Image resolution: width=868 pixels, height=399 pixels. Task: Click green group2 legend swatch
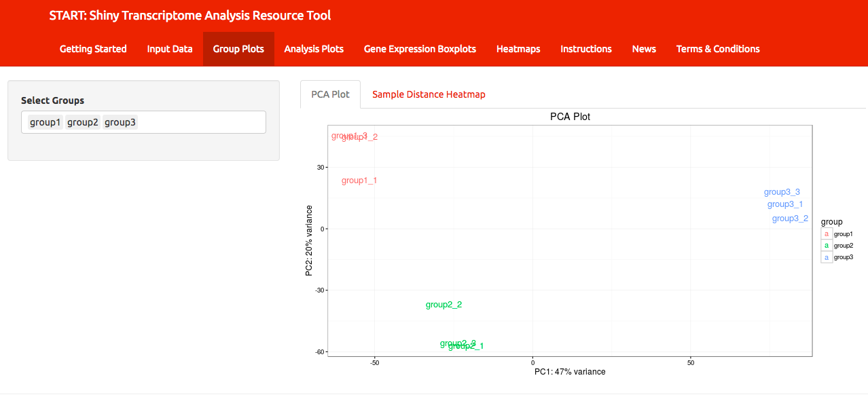(827, 246)
